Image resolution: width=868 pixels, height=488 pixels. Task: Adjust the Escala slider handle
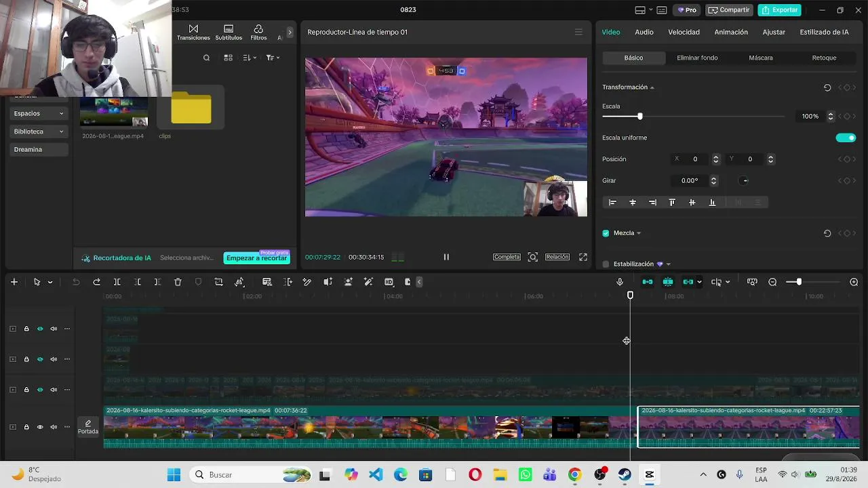[639, 117]
